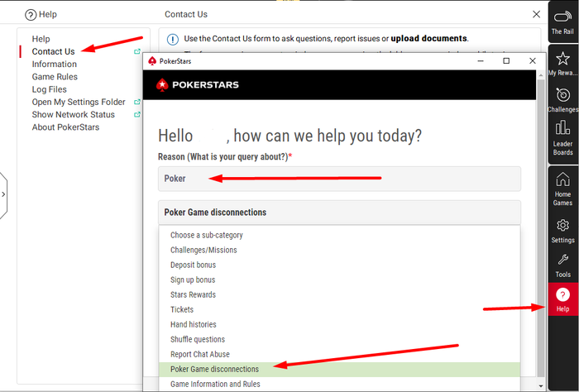Click Open My Settings Folder
The width and height of the screenshot is (579, 392).
pos(79,102)
